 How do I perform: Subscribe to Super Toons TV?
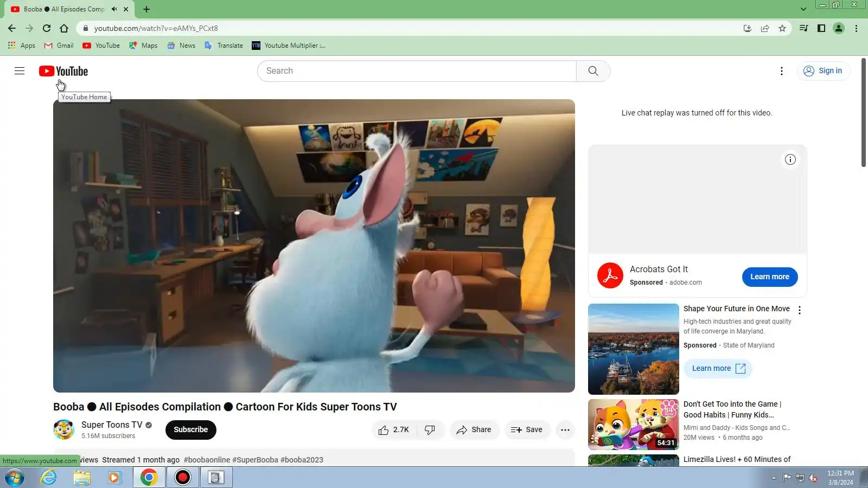(x=190, y=430)
